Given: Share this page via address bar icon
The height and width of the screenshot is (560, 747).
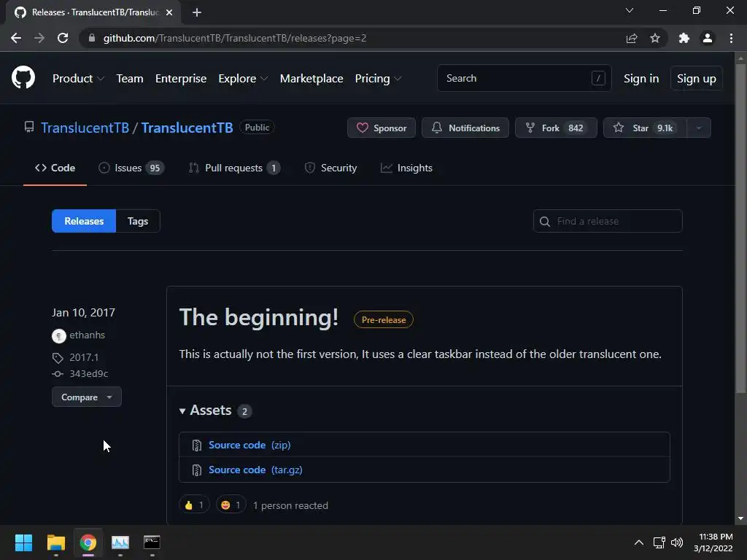Looking at the screenshot, I should [632, 38].
